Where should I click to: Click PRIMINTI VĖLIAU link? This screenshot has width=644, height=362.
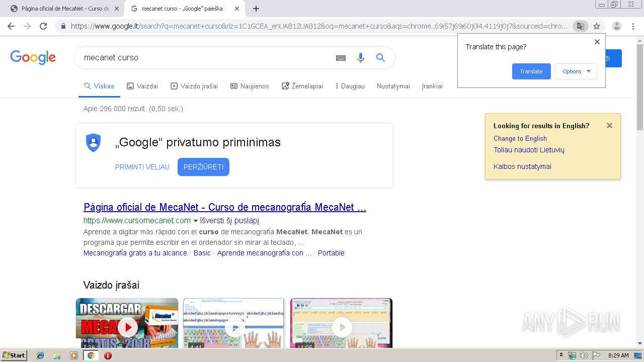tap(142, 167)
